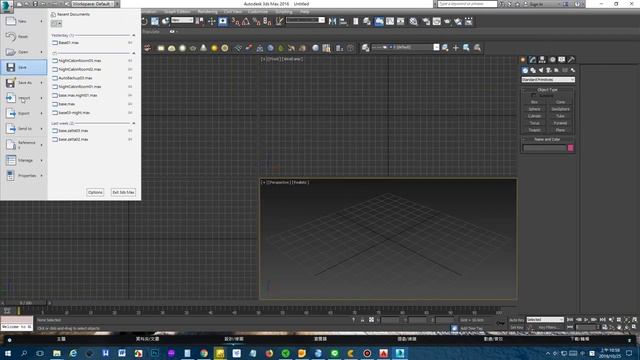Click the Exit 3ds Max button
640x360 pixels.
123,192
